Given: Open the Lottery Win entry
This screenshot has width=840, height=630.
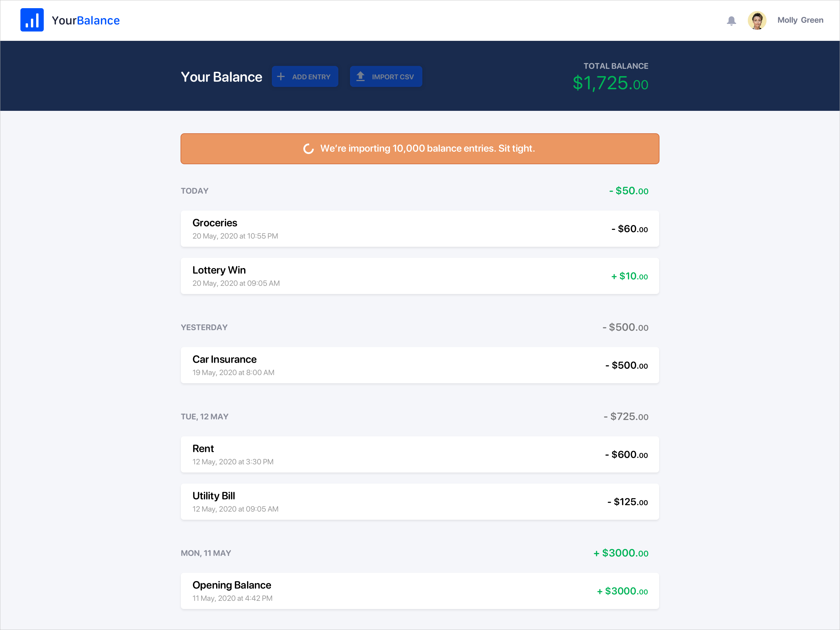Looking at the screenshot, I should pos(420,276).
